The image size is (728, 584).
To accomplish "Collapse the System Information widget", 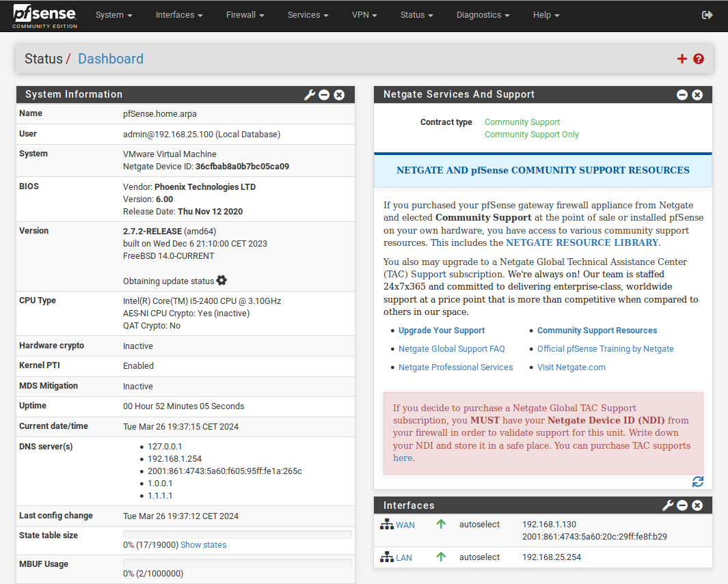I will (324, 95).
